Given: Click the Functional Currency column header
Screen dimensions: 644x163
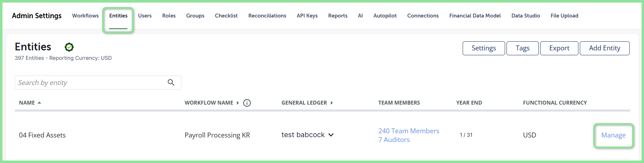Looking at the screenshot, I should (555, 103).
